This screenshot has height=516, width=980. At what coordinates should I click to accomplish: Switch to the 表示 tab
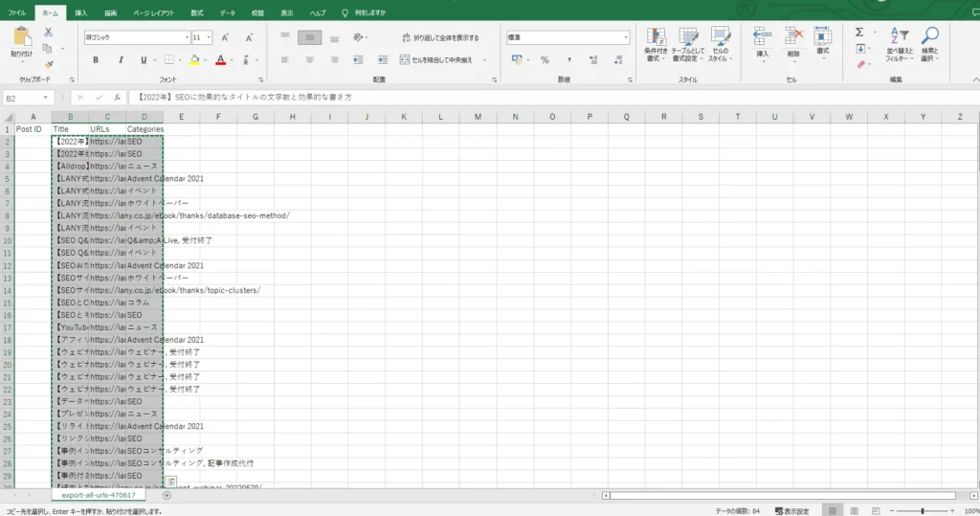tap(287, 12)
